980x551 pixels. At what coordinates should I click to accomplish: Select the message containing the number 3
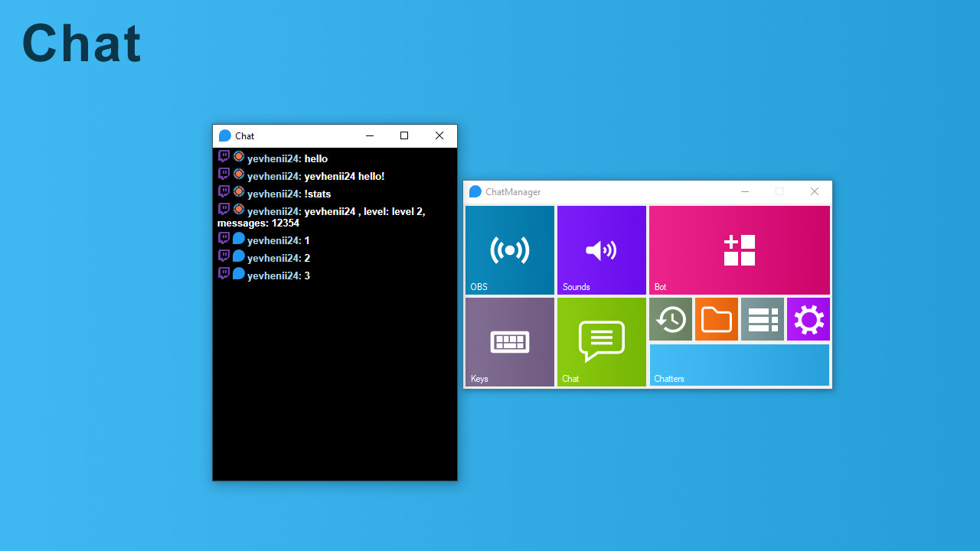(278, 275)
